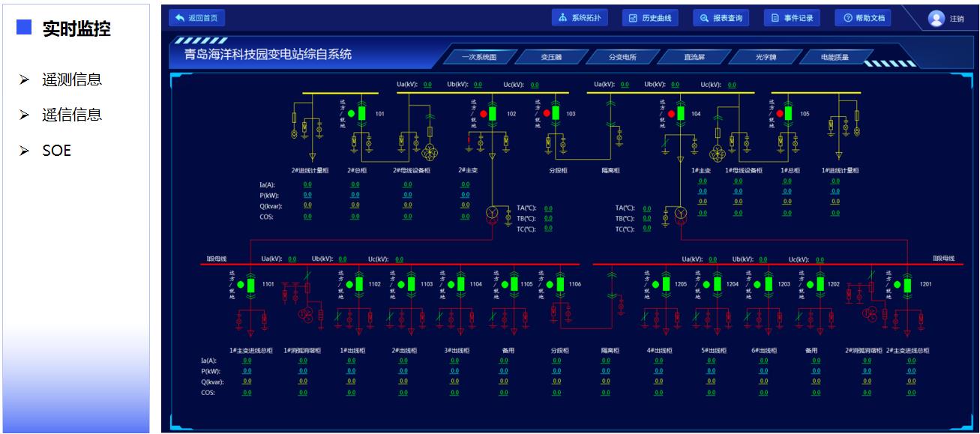Select breaker 1205 symbol

pyautogui.click(x=666, y=284)
